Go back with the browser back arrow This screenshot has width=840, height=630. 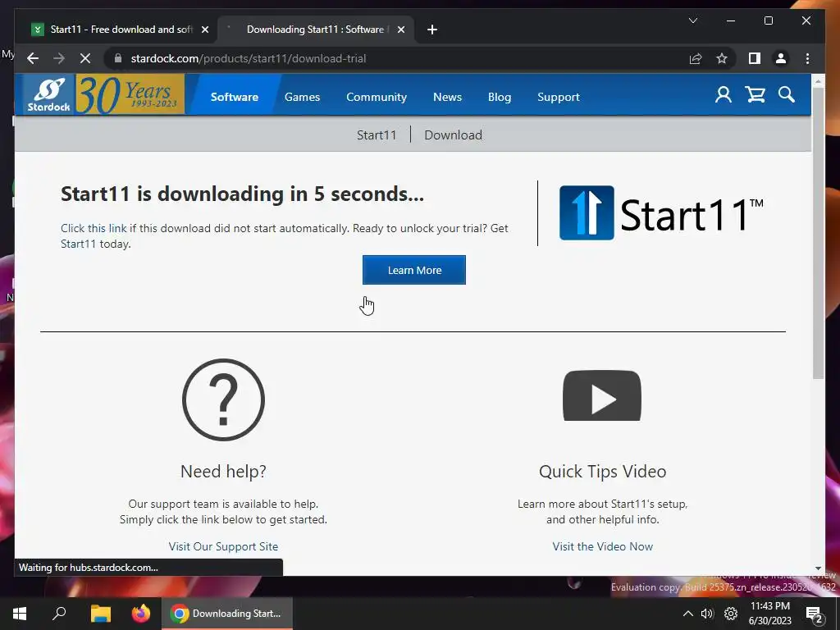pos(33,58)
